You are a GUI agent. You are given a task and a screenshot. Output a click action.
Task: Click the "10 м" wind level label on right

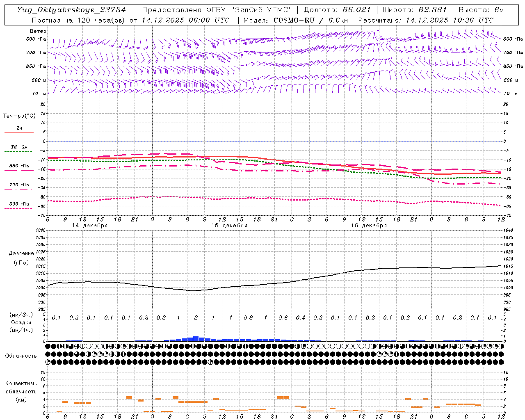tap(511, 94)
